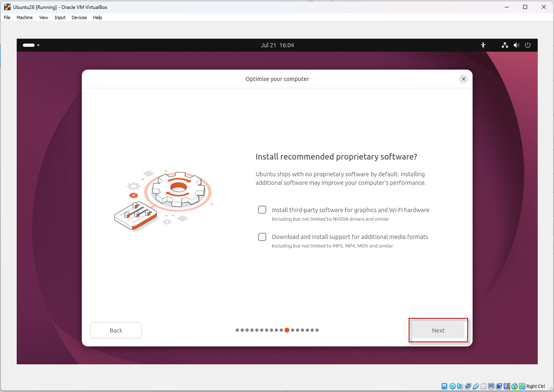
Task: Click the recording status icon
Action: pos(499,386)
